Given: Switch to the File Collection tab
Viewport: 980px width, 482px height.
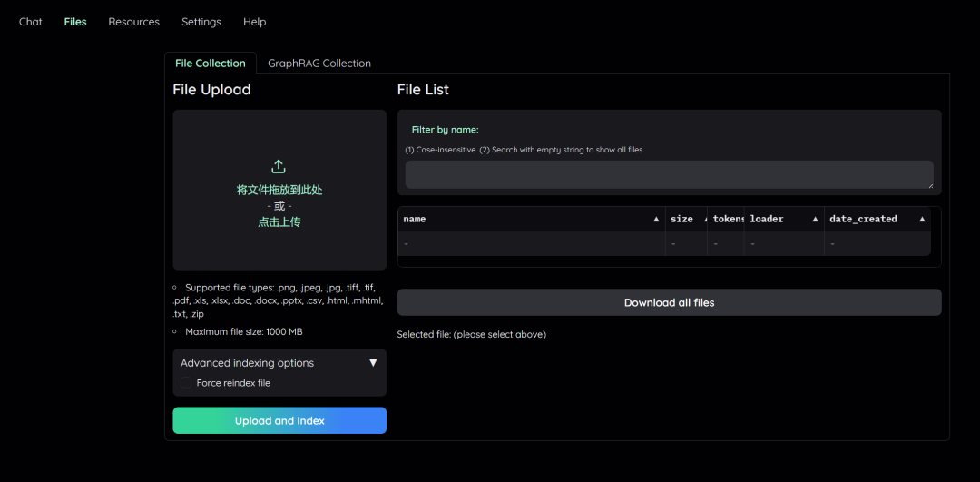Looking at the screenshot, I should click(210, 64).
